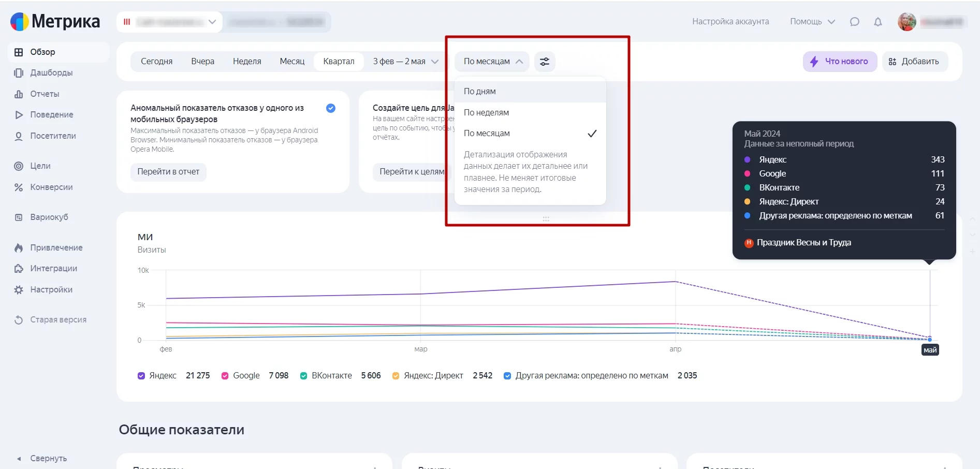Click the мар label on chart axis
This screenshot has height=469, width=980.
[421, 349]
